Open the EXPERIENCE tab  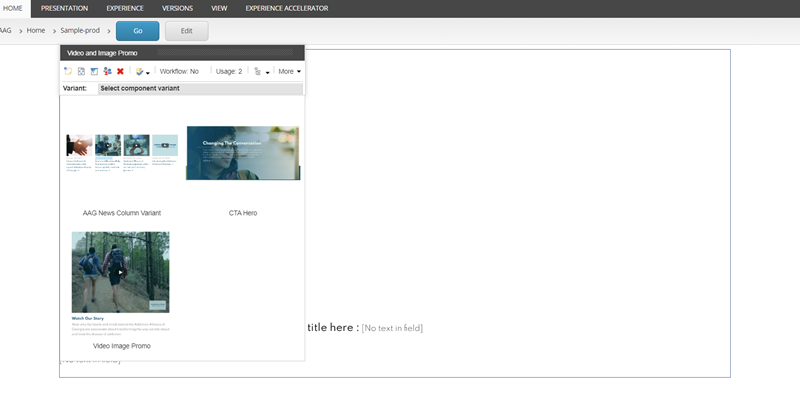coord(125,8)
